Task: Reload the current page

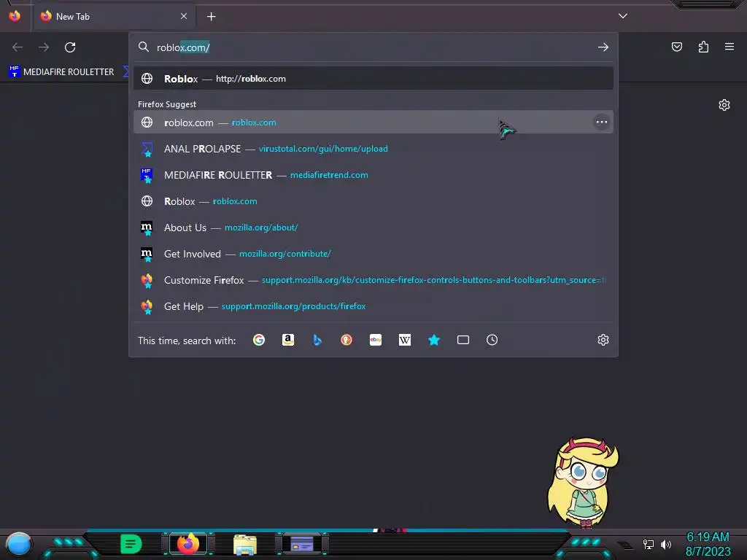Action: (x=70, y=47)
